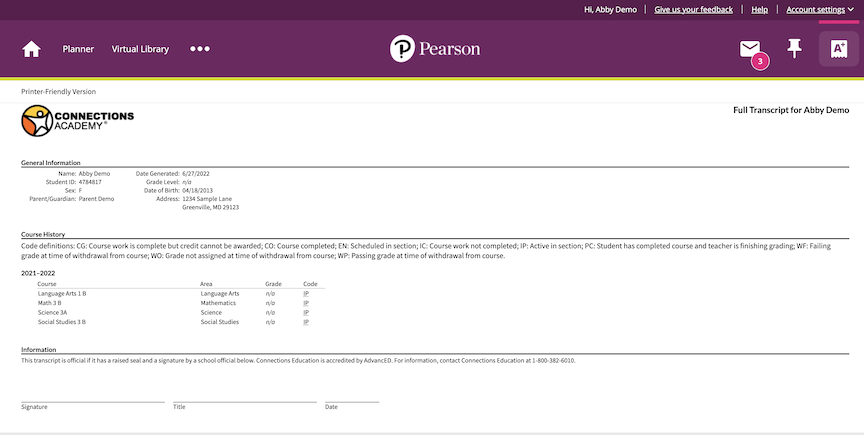Open the Help link
864x435 pixels.
pyautogui.click(x=759, y=9)
